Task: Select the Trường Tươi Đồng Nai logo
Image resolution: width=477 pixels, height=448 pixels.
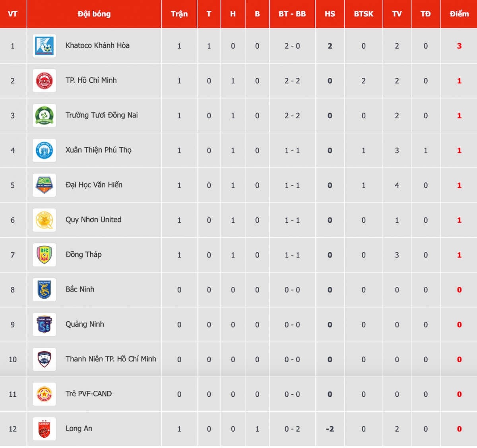Action: pyautogui.click(x=44, y=116)
